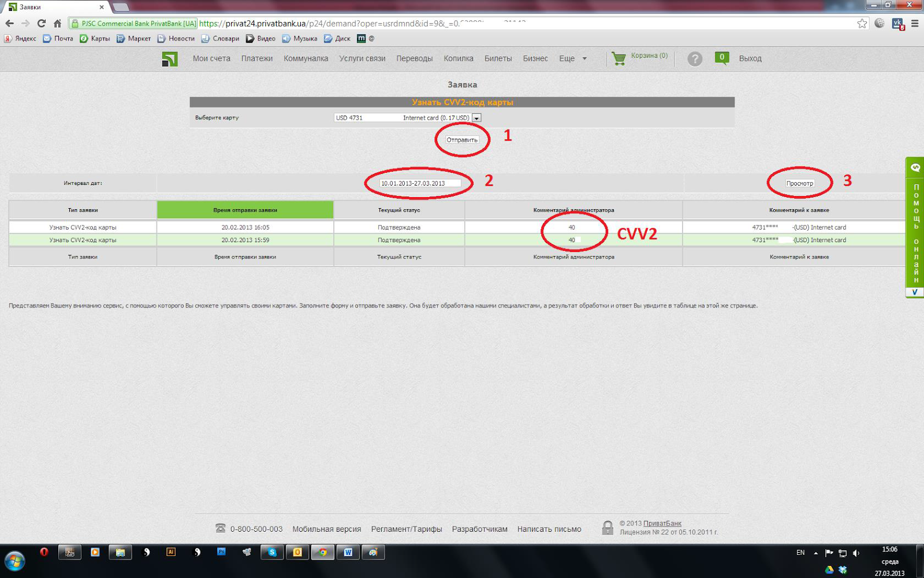924x578 pixels.
Task: Show hidden tray icons arrow
Action: [x=815, y=553]
